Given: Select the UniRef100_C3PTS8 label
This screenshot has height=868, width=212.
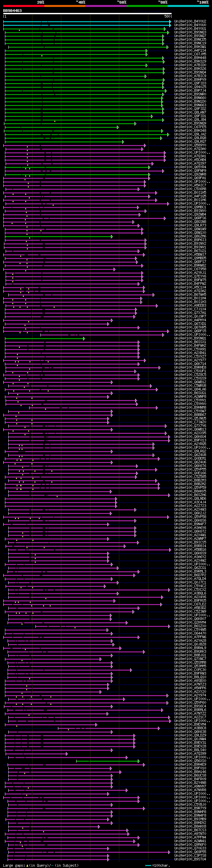Looking at the screenshot, I should tap(190, 855).
